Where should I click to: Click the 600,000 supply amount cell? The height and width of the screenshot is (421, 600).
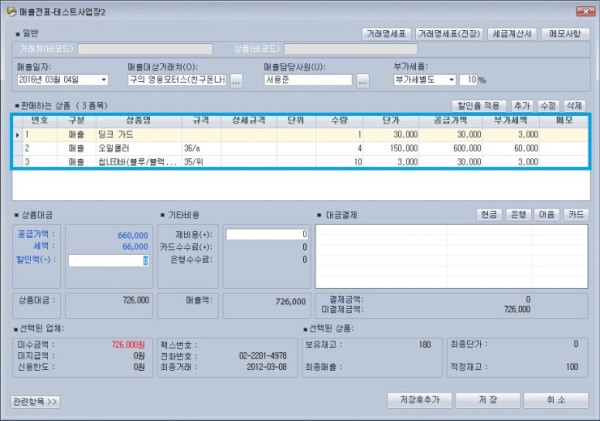(x=450, y=148)
